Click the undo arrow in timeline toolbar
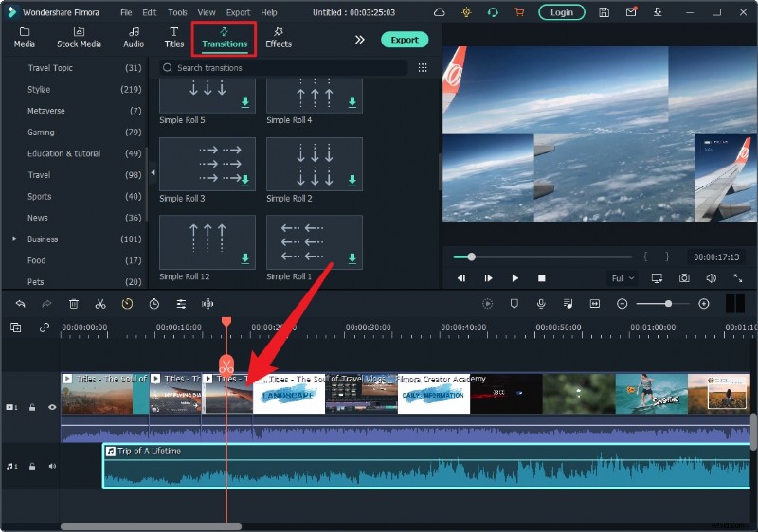This screenshot has width=758, height=532. coord(20,304)
